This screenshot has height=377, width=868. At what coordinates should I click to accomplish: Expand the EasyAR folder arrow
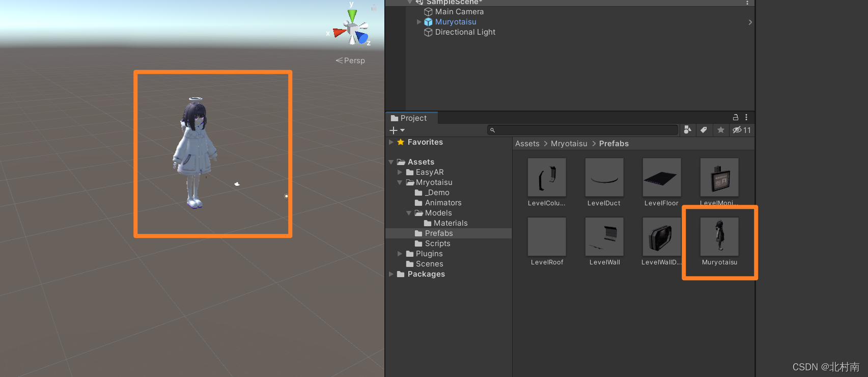(x=400, y=172)
